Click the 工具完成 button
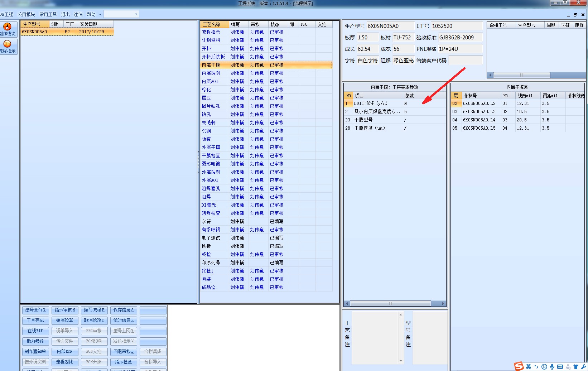Screen dimensions: 588x371 pyautogui.click(x=35, y=321)
